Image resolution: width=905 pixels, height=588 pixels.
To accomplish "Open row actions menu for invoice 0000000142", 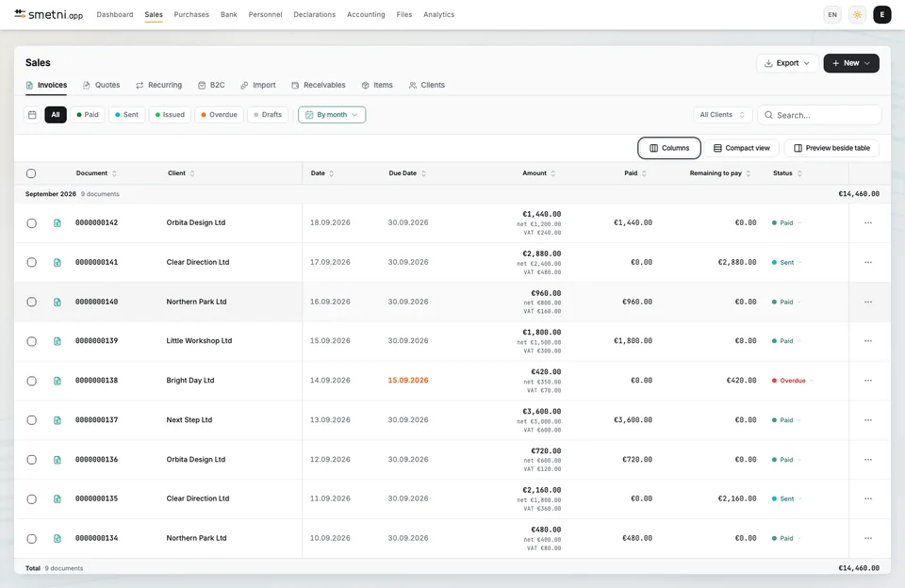I will pos(868,222).
